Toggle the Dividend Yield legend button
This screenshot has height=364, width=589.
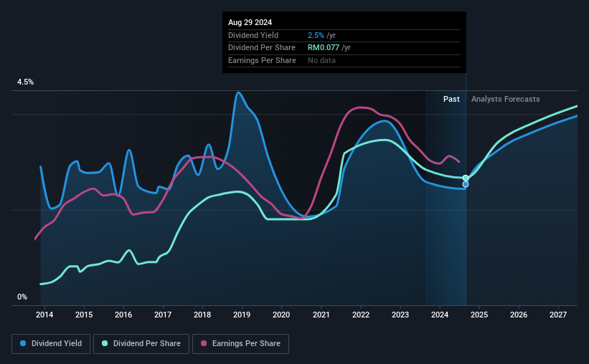pyautogui.click(x=51, y=344)
